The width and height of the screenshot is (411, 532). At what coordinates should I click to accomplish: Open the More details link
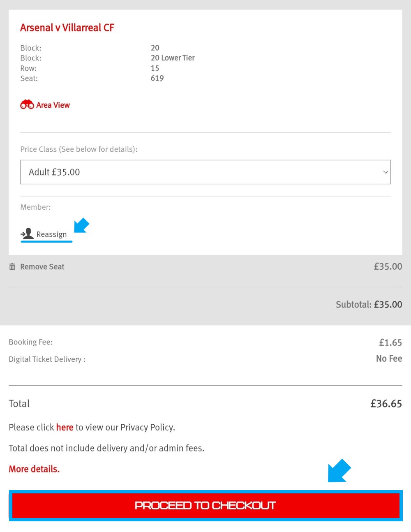pyautogui.click(x=34, y=469)
